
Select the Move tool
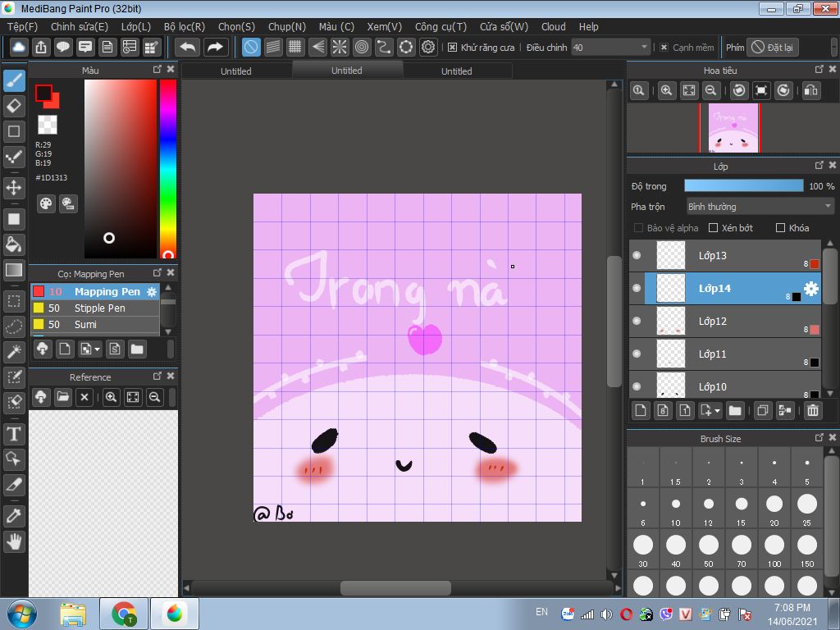pos(14,188)
